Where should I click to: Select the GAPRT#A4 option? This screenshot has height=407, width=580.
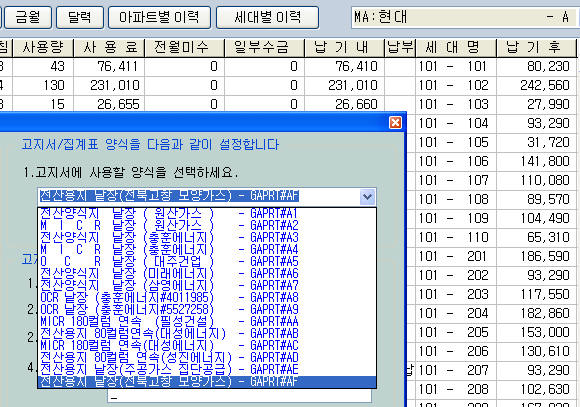[207, 249]
